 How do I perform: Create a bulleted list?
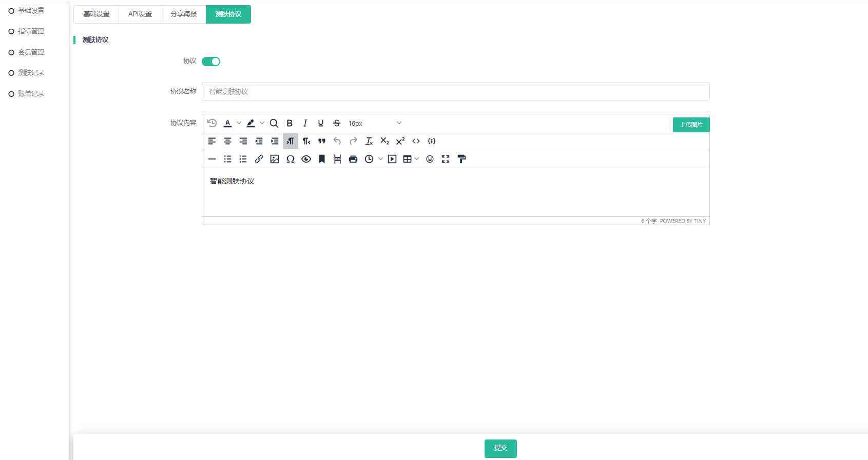[227, 159]
